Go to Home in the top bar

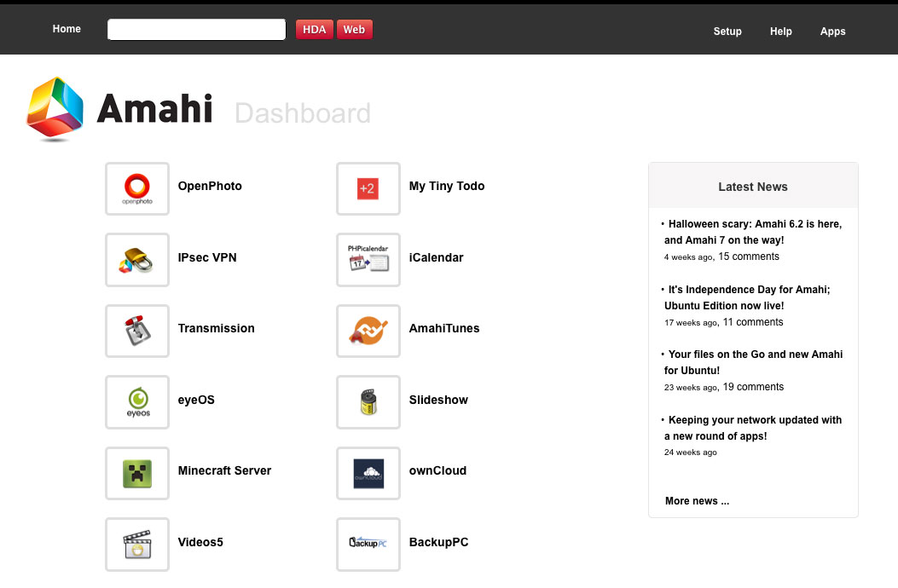point(67,29)
